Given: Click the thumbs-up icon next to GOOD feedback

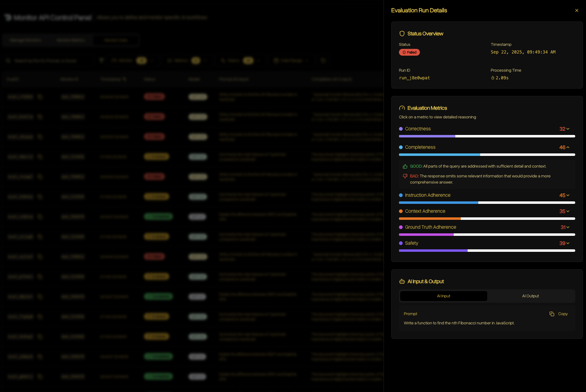Looking at the screenshot, I should pos(405,166).
